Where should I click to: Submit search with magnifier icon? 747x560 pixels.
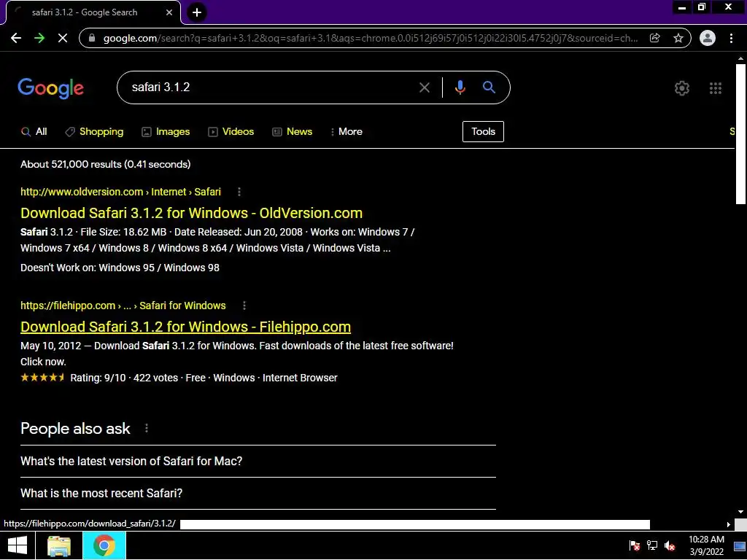(x=489, y=87)
